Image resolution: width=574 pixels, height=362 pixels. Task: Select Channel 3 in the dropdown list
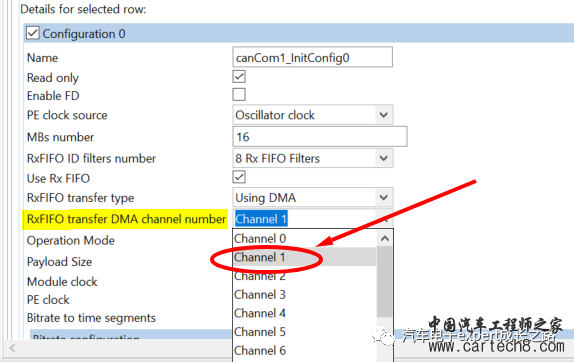click(305, 295)
